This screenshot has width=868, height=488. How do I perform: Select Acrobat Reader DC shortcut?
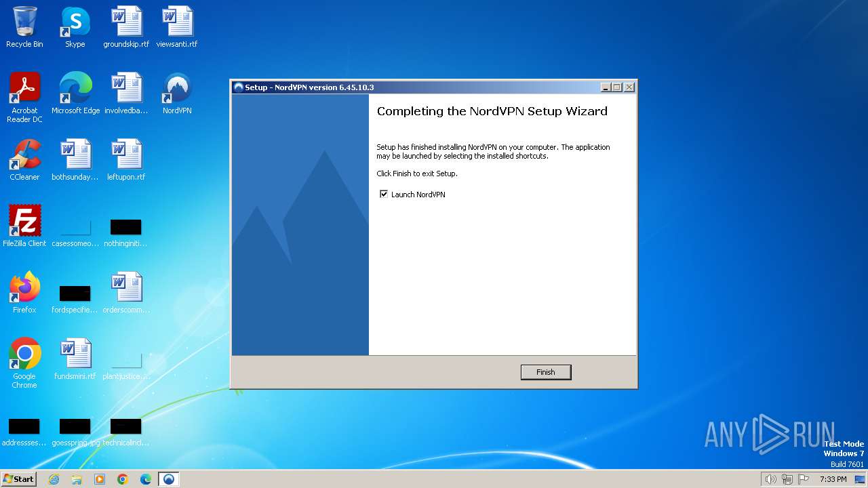pyautogui.click(x=24, y=98)
